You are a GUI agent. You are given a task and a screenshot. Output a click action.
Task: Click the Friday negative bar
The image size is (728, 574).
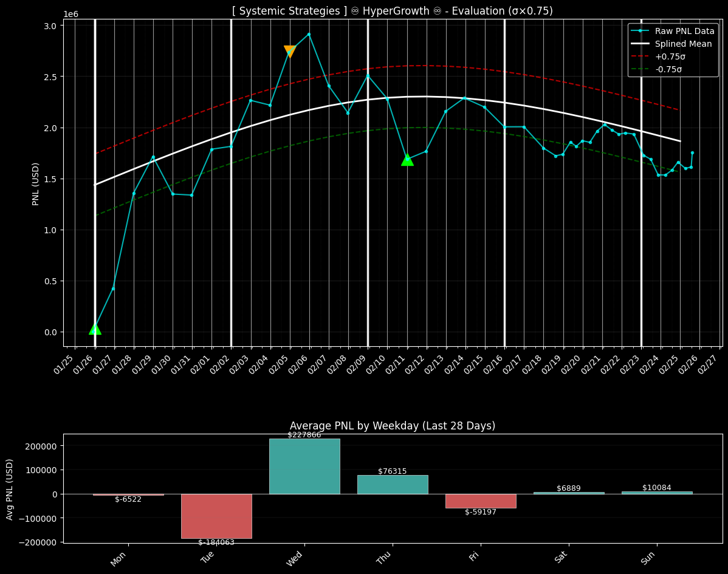click(x=481, y=501)
